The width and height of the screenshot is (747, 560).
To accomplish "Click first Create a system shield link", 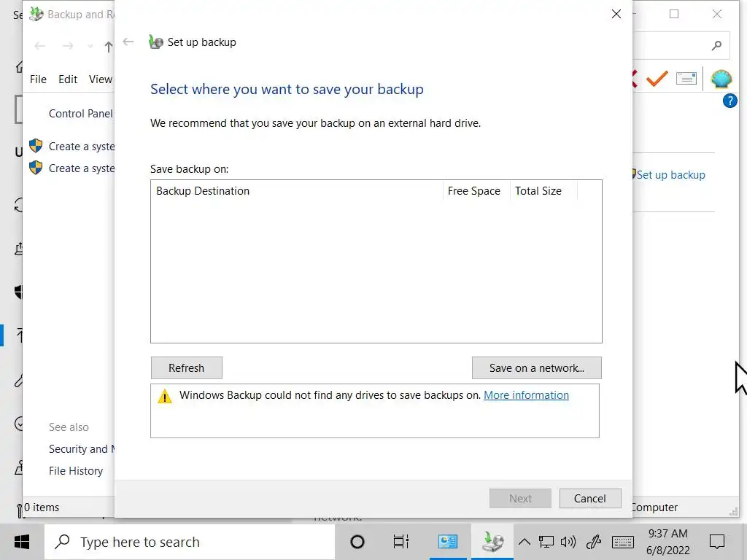I will click(82, 146).
